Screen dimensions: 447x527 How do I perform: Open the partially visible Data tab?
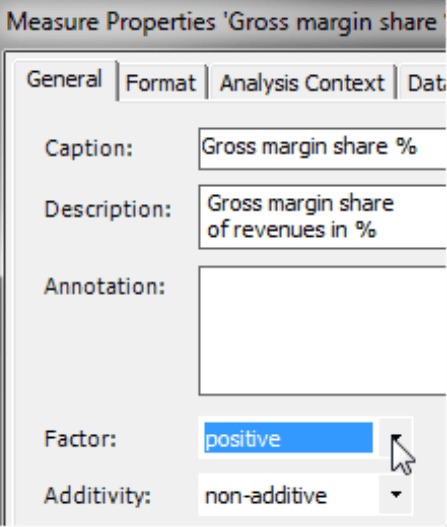pos(424,83)
